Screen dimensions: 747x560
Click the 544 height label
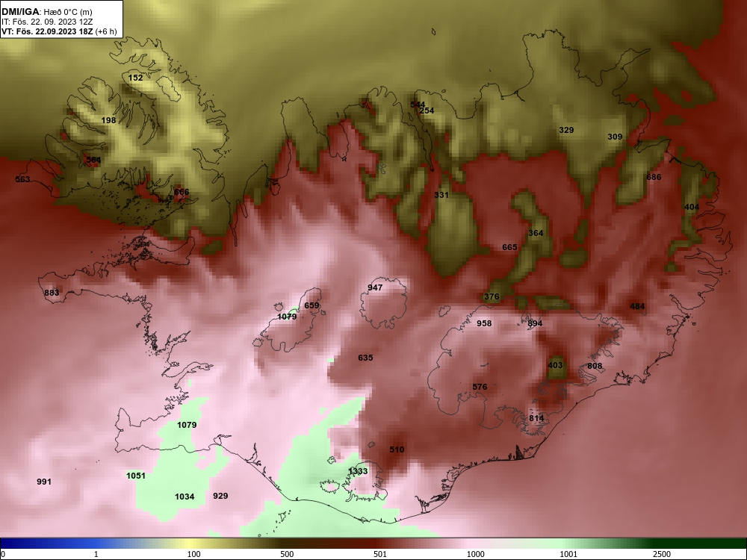click(x=418, y=105)
